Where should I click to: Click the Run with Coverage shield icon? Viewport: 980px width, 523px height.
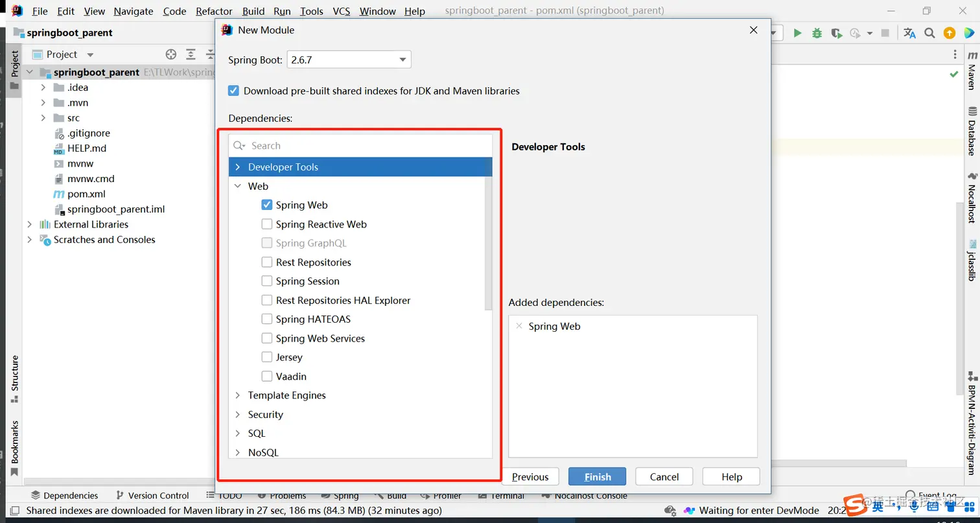pos(836,33)
